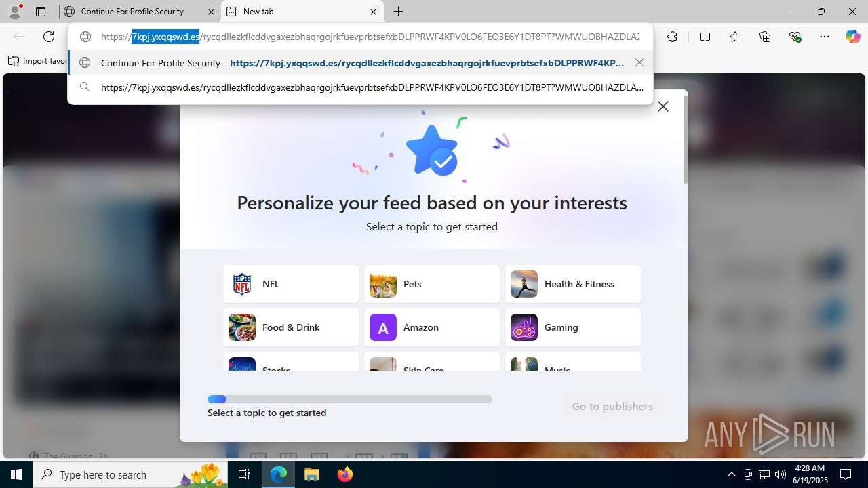Toggle split screen icon in toolbar
Screen dimensions: 868x488
tap(705, 37)
